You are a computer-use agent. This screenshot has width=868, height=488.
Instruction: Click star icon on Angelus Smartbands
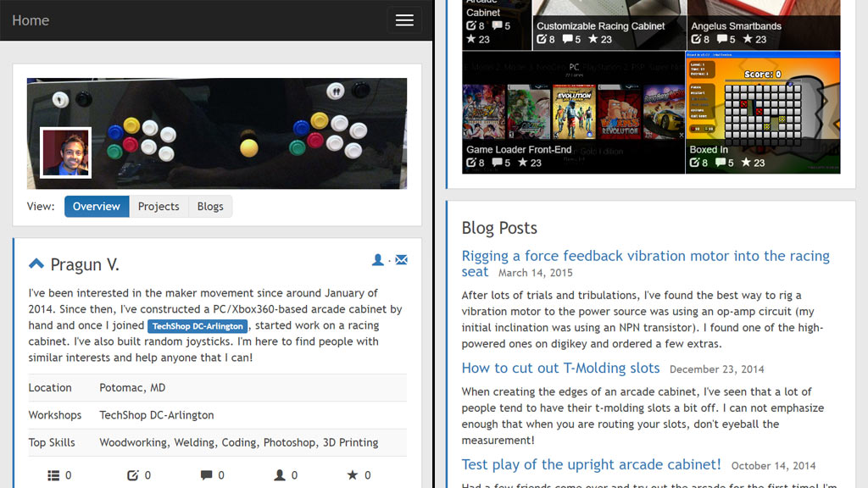pyautogui.click(x=748, y=39)
